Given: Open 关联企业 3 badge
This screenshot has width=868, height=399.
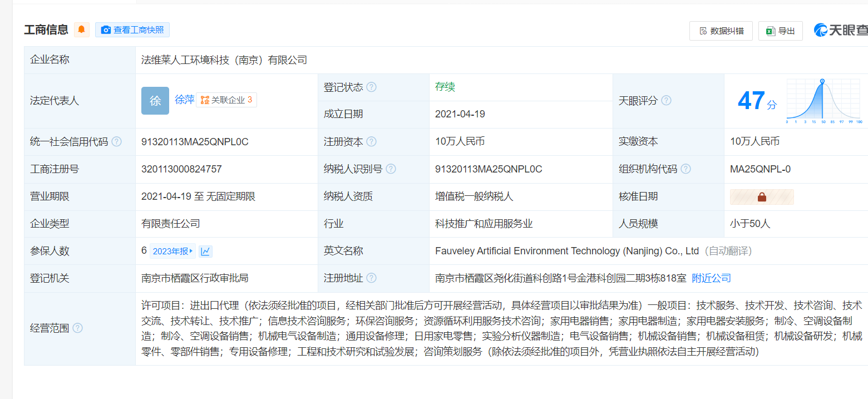Looking at the screenshot, I should pos(226,100).
